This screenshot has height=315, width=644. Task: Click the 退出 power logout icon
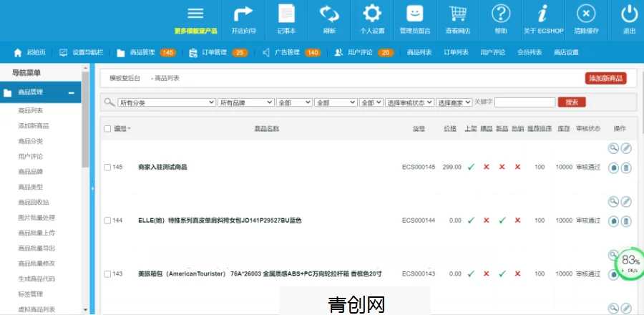[x=629, y=14]
